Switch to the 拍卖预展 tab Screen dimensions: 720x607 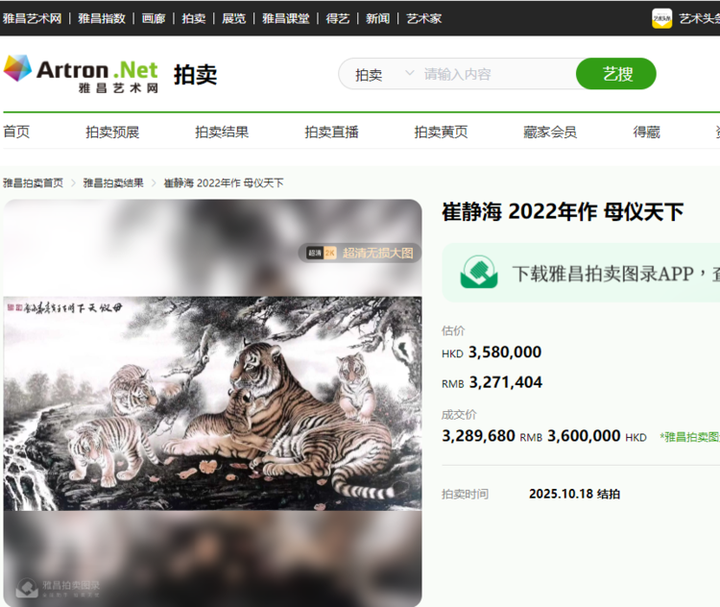click(112, 132)
